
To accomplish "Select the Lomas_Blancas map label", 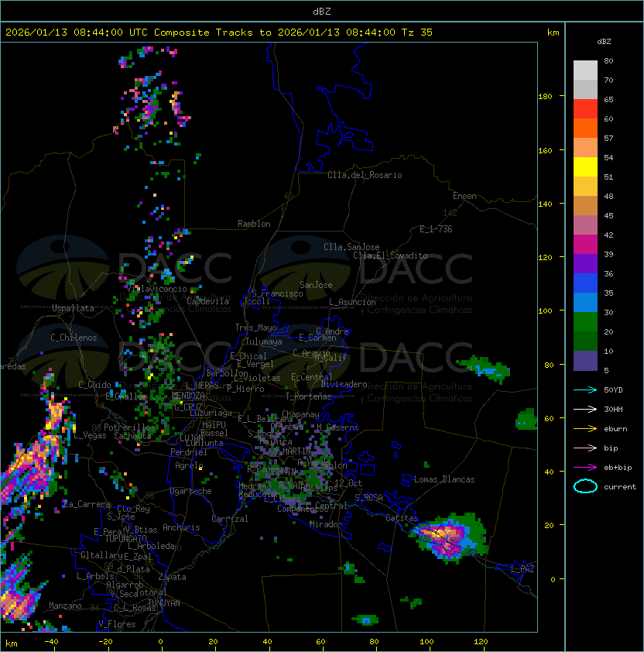I will (444, 479).
